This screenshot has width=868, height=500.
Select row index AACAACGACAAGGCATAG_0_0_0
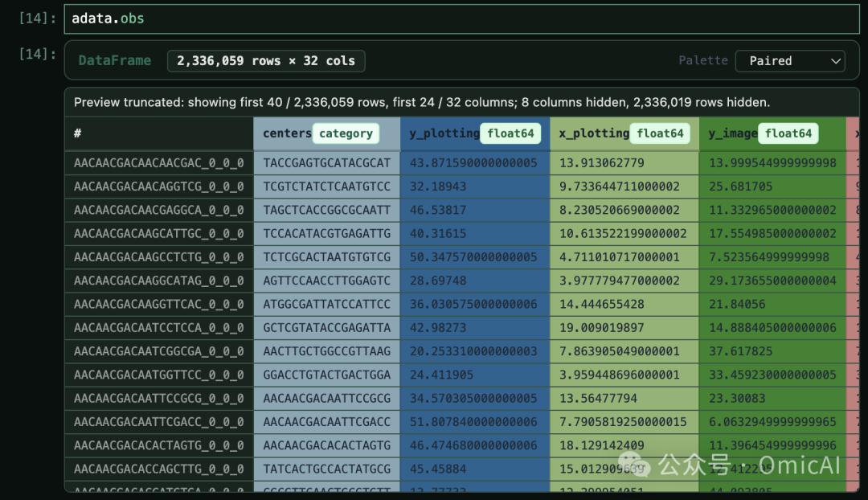[x=159, y=281]
